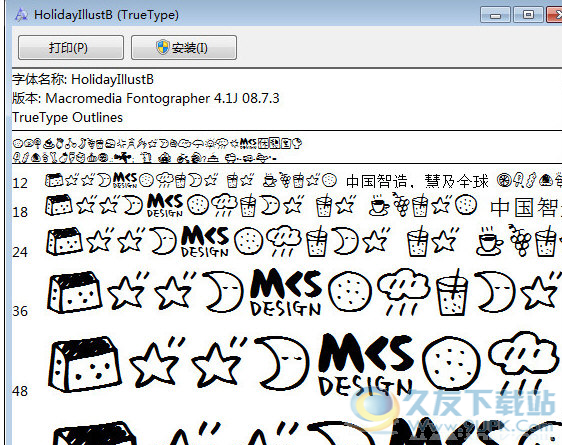This screenshot has width=562, height=445.
Task: Click the cookie glyph in 24 row
Action: (x=248, y=241)
